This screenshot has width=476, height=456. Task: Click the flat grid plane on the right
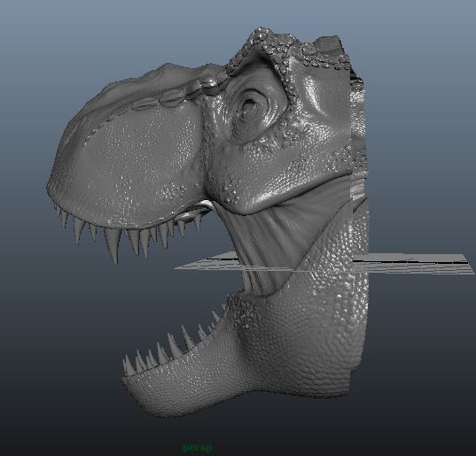410,263
